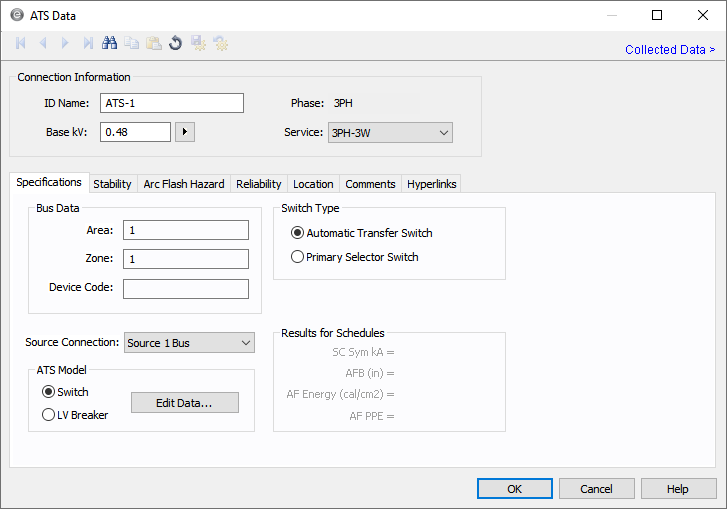Click the Base kV arrow button

[x=184, y=132]
